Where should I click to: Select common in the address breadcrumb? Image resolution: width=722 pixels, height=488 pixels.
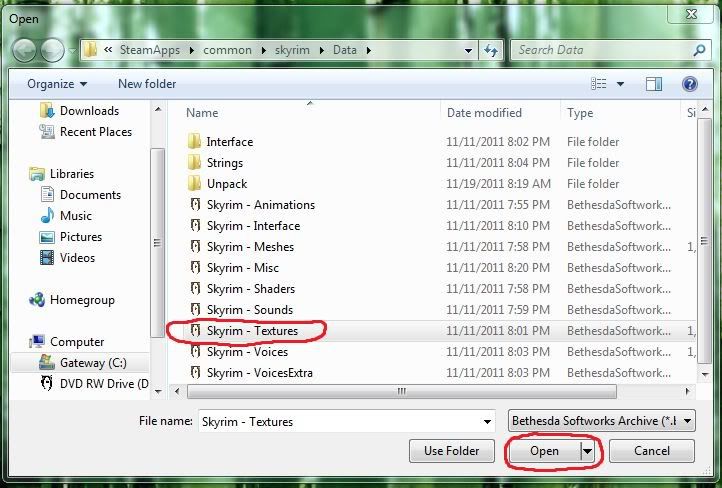click(x=227, y=50)
